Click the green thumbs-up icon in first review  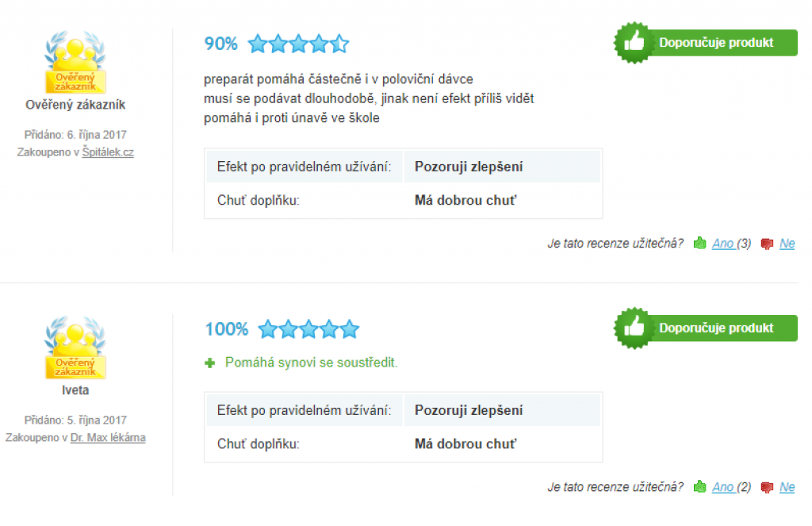tap(699, 243)
